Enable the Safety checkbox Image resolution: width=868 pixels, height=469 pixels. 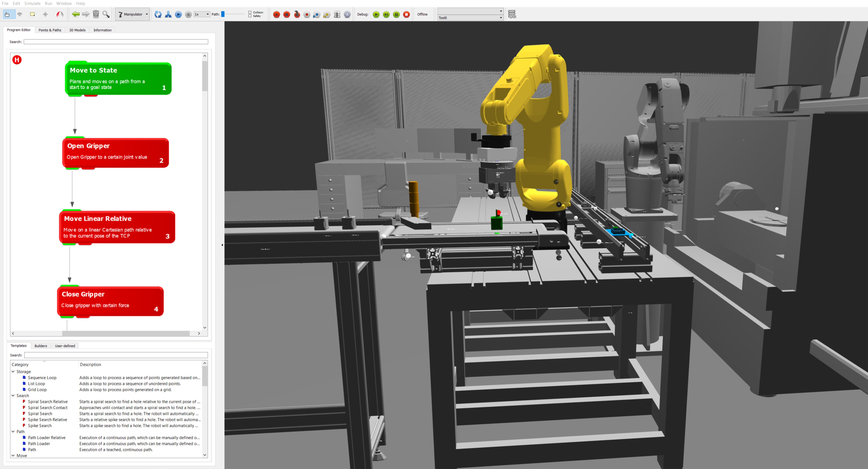point(250,16)
